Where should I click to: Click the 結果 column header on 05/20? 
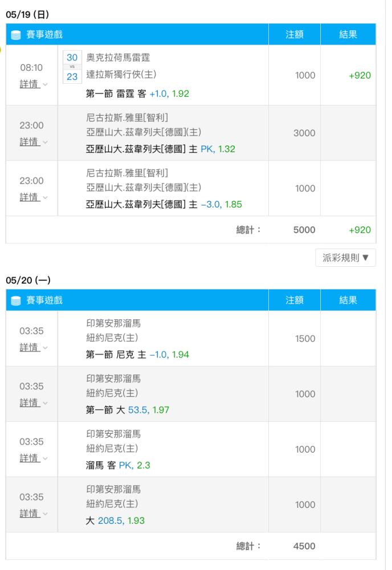[x=348, y=300]
